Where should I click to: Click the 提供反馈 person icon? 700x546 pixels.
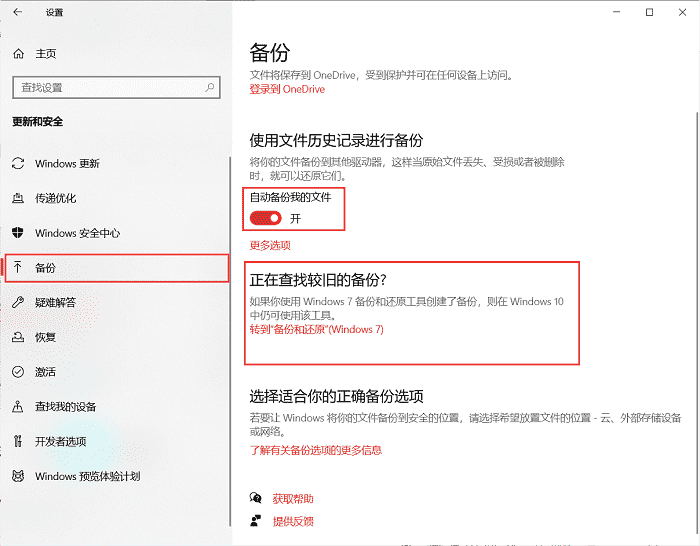[x=255, y=521]
